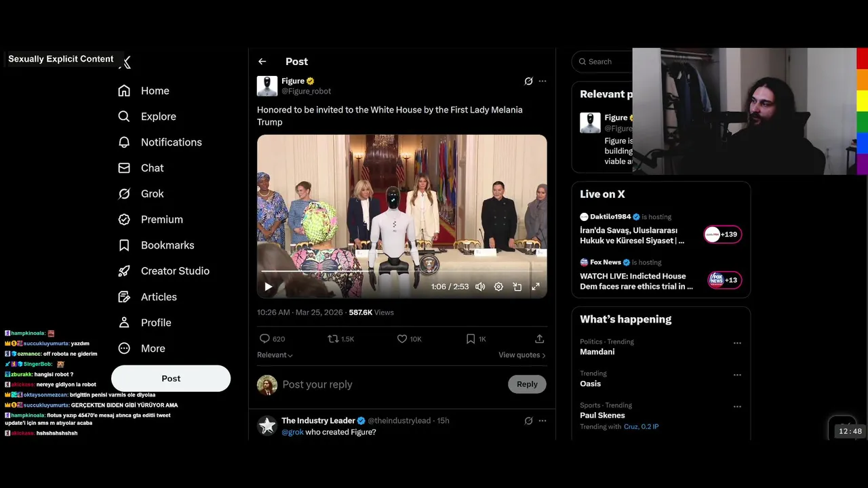
Task: Share the post via share icon
Action: [x=540, y=339]
